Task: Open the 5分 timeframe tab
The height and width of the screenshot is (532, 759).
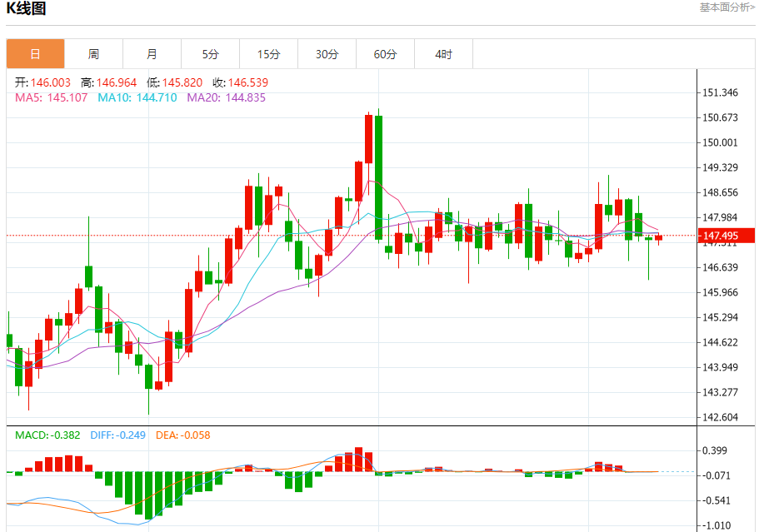Action: pos(210,53)
